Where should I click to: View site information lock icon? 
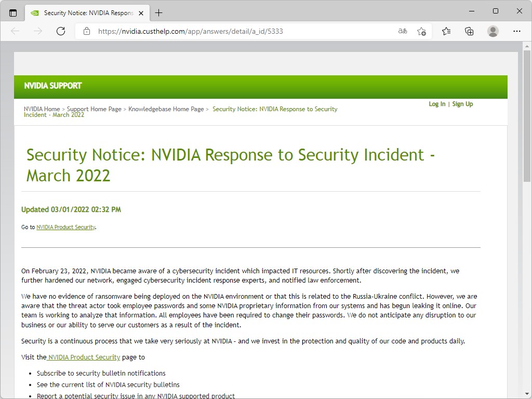[87, 31]
